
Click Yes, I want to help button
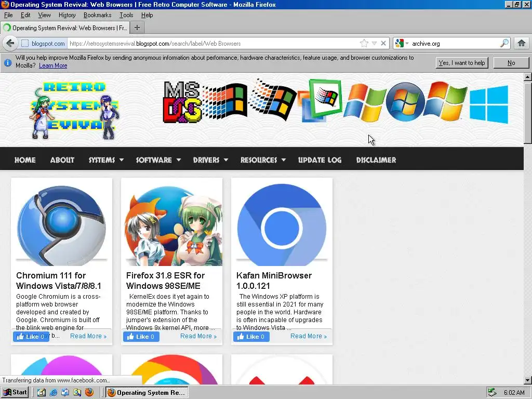(x=462, y=63)
